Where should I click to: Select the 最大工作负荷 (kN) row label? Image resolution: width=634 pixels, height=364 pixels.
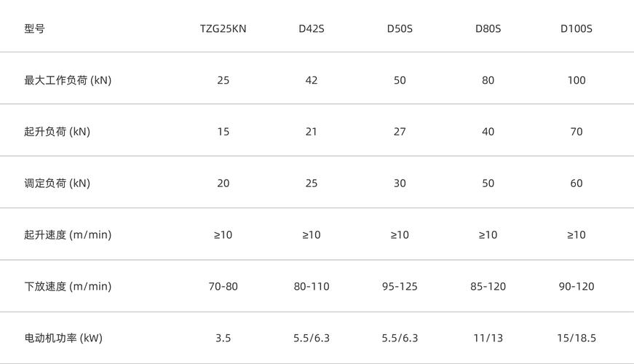(68, 81)
